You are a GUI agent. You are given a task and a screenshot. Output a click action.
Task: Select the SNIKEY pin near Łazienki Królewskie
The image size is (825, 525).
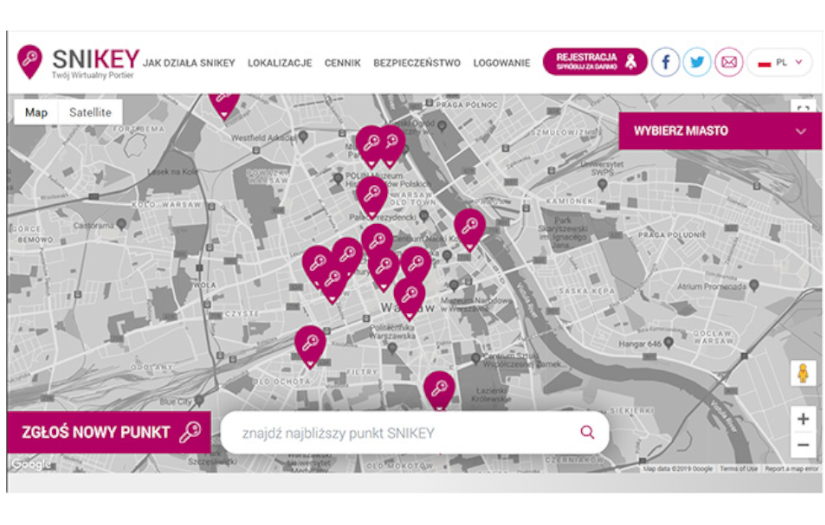pyautogui.click(x=439, y=390)
